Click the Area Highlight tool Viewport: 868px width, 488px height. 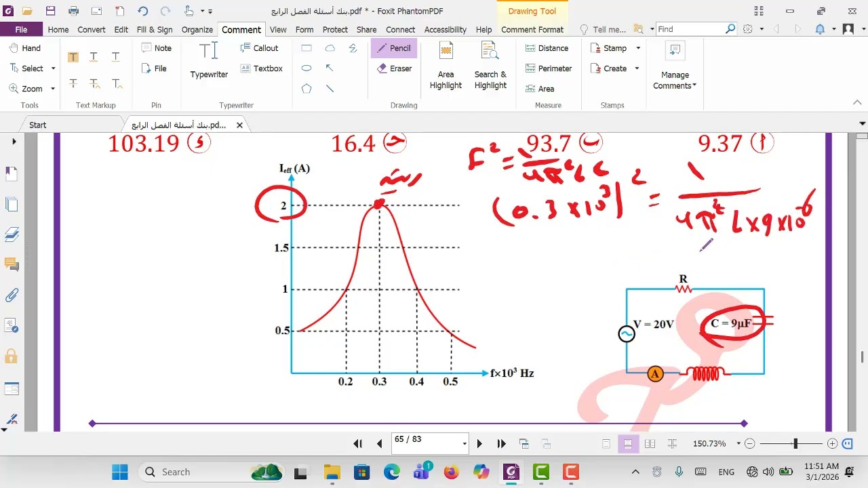click(x=446, y=66)
